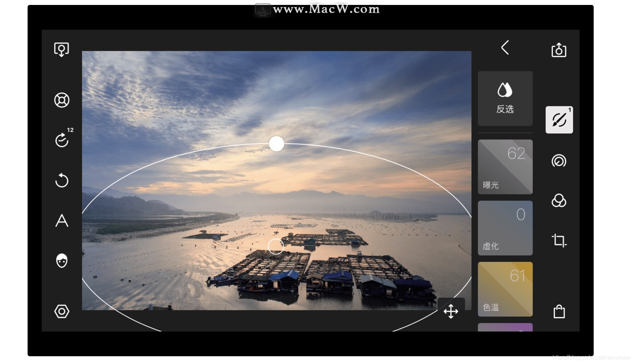Click the radial mask center circle
634x364 pixels.
[276, 246]
